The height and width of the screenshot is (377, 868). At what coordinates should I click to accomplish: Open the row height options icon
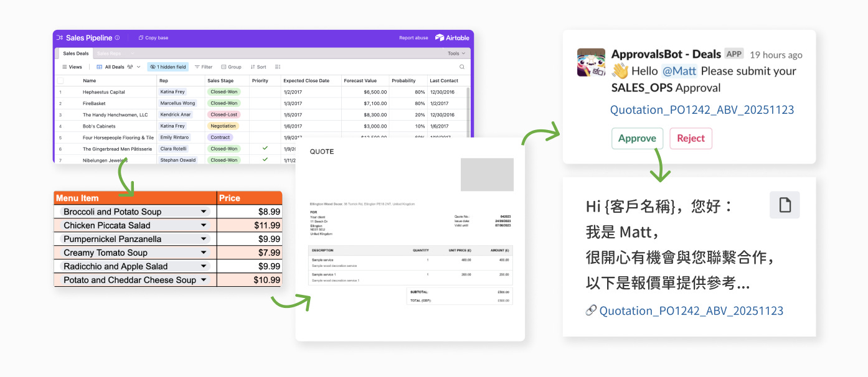click(x=277, y=67)
